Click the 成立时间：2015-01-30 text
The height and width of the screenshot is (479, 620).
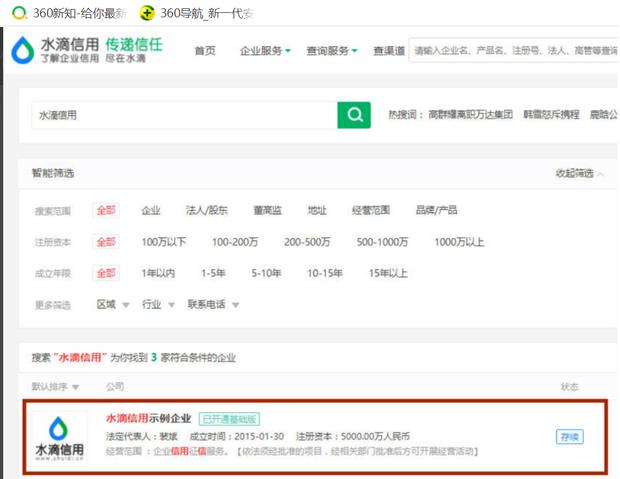click(x=237, y=437)
